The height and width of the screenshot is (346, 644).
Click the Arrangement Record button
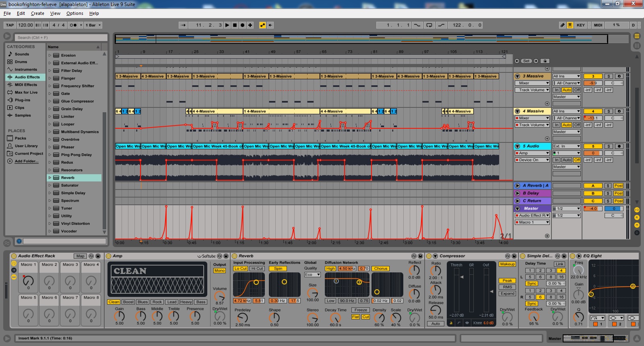click(242, 25)
